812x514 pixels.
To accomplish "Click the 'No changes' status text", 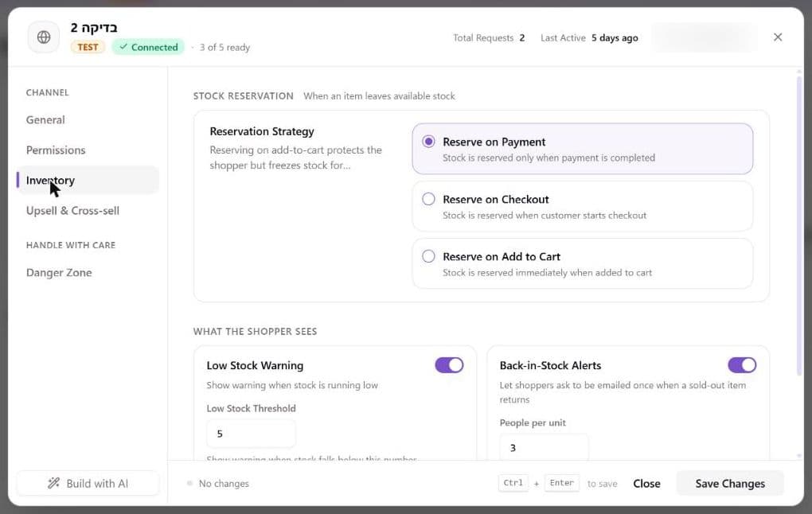I will pos(224,484).
